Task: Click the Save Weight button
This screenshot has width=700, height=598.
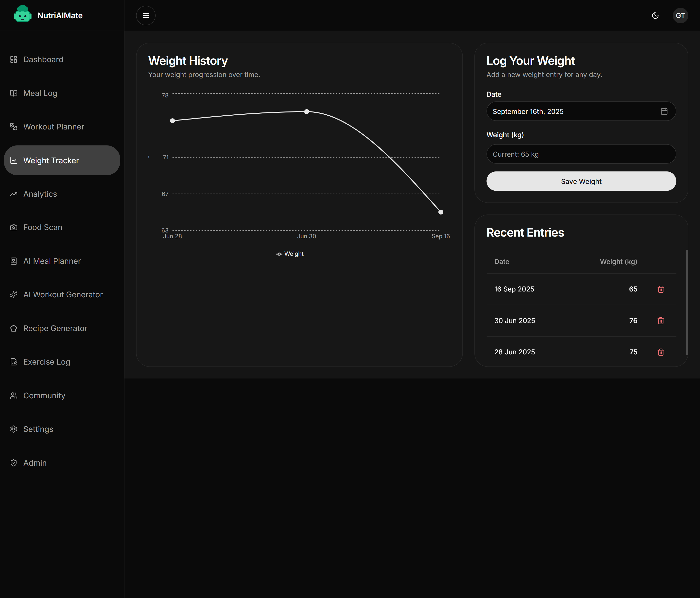Action: click(581, 181)
